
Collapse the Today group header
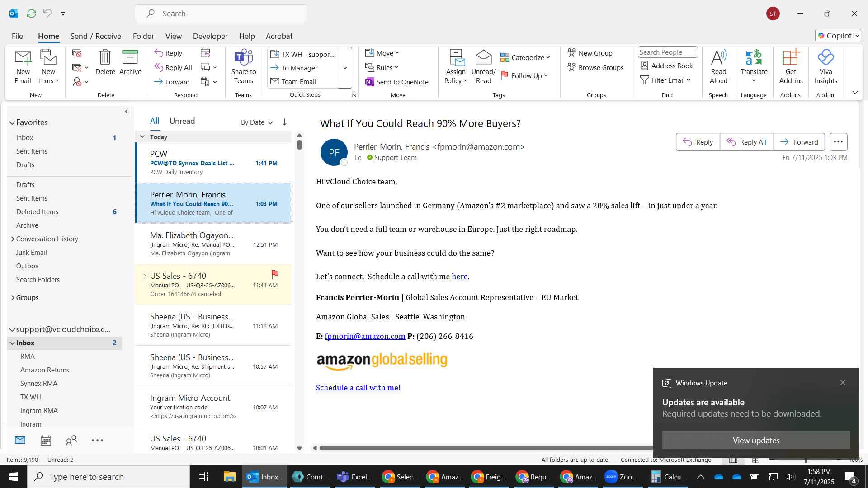pos(142,137)
